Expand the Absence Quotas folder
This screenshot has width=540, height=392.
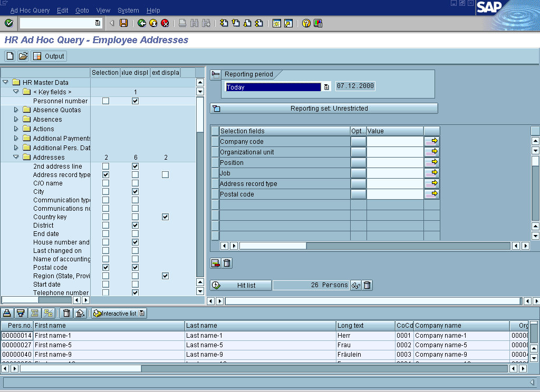16,110
